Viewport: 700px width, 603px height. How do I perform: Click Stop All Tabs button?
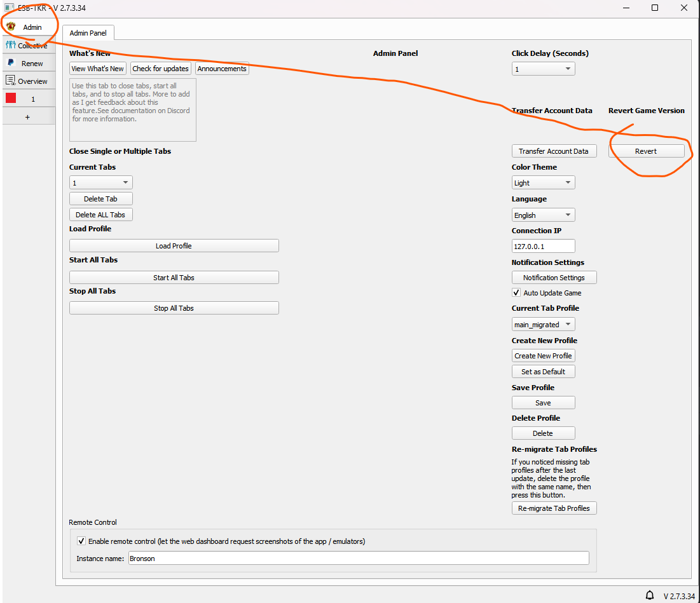tap(174, 308)
